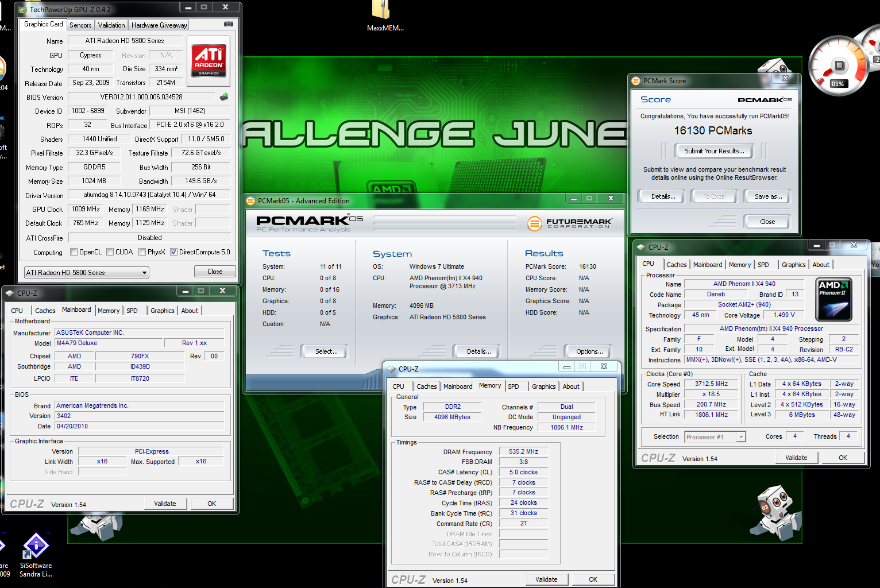The width and height of the screenshot is (880, 588).
Task: Click Validate in Memory CPU-Z window
Action: [x=546, y=579]
